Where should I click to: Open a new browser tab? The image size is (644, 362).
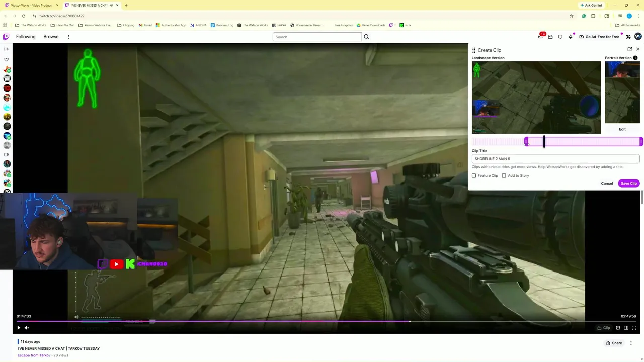126,5
